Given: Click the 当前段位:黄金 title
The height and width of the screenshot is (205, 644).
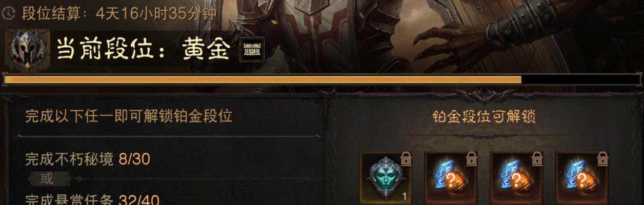Looking at the screenshot, I should (143, 50).
